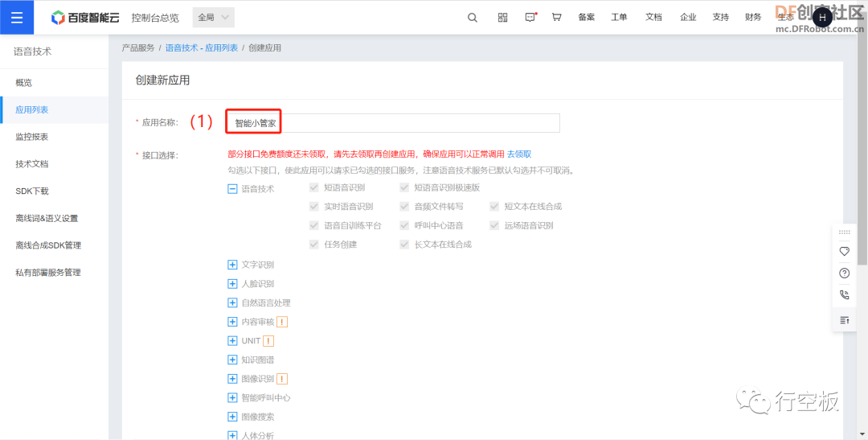
Task: Expand the 内容审核 group
Action: [x=232, y=322]
